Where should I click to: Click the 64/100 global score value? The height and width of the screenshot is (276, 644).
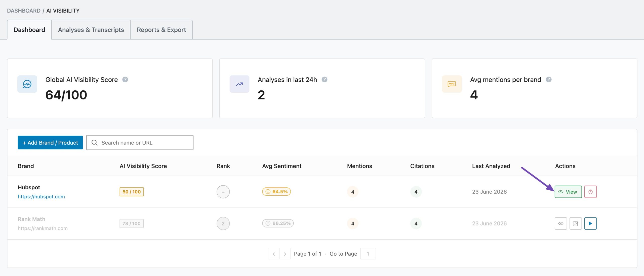tap(66, 95)
